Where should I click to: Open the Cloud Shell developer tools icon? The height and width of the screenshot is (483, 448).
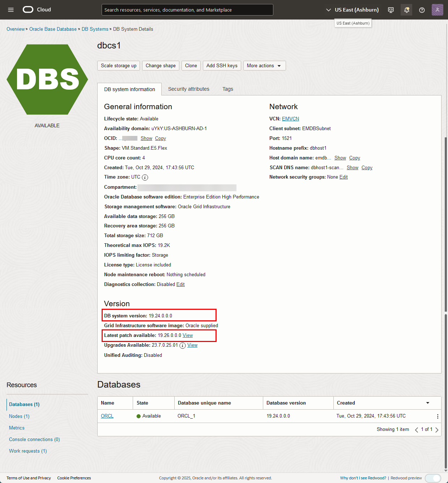click(391, 10)
